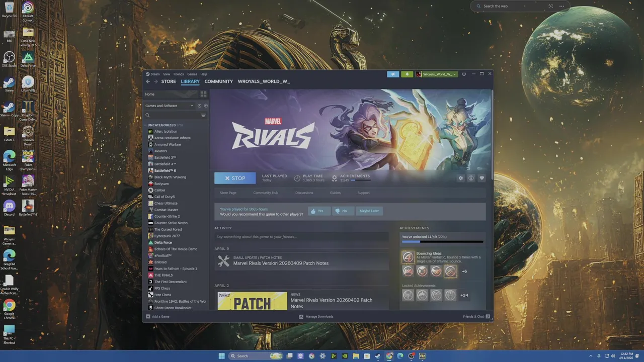The image size is (644, 362).
Task: Open Friends & Chat icon
Action: 488,317
